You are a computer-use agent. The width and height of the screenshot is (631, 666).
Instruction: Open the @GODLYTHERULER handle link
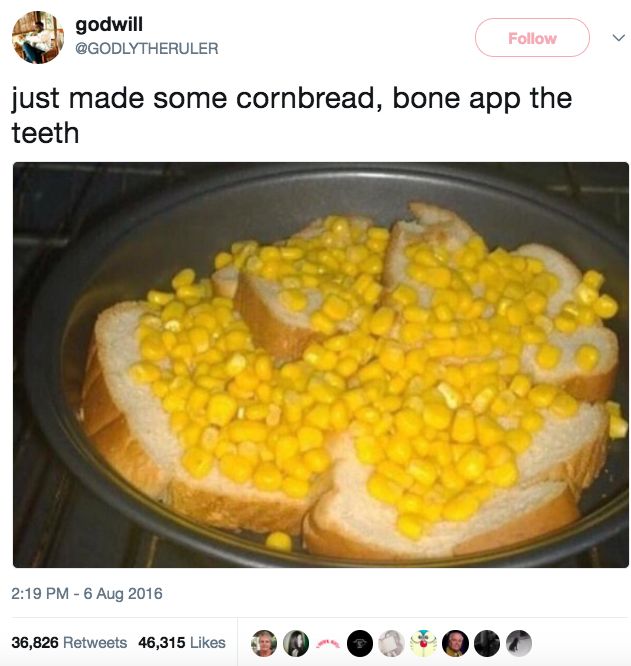point(146,48)
